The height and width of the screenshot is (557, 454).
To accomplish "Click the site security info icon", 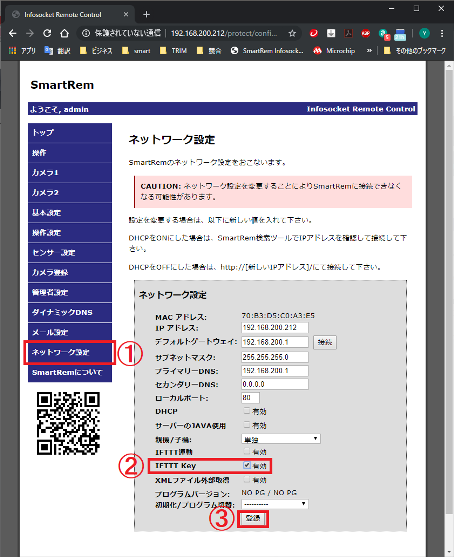I will click(86, 33).
